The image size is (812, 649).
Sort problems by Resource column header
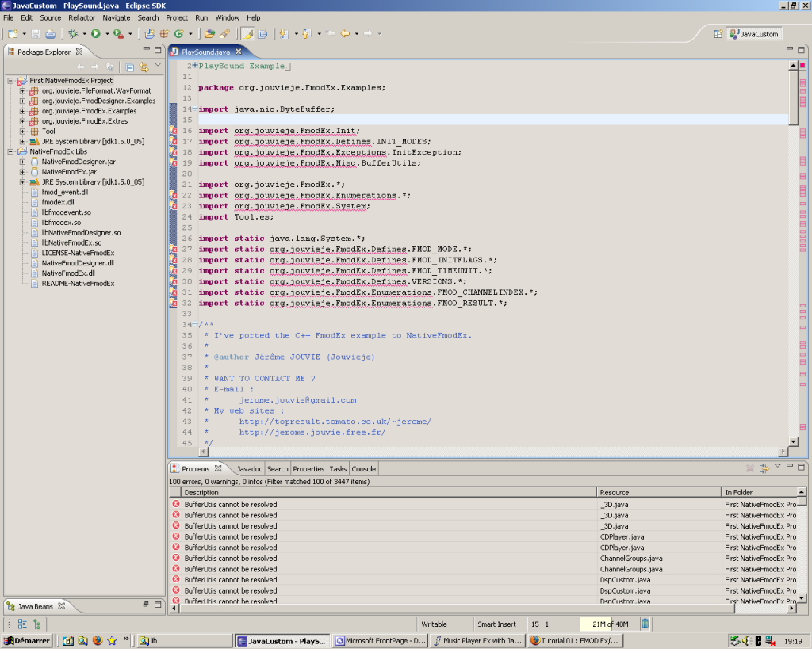(x=658, y=493)
